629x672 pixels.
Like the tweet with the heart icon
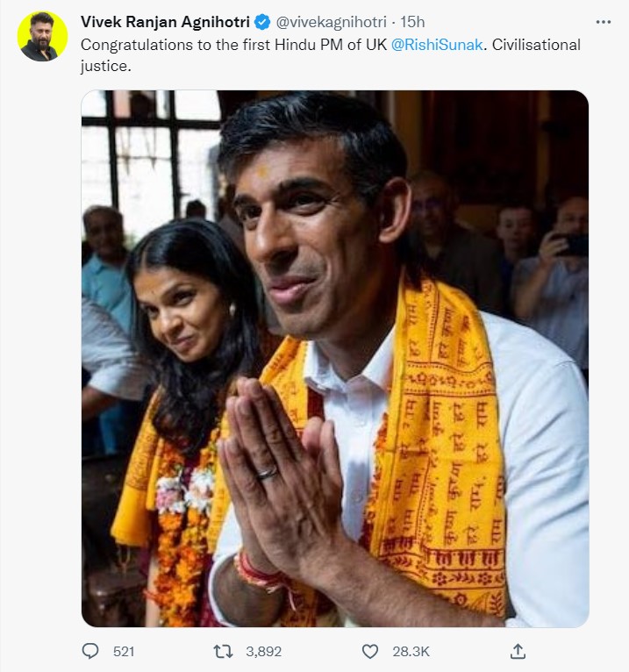pos(370,651)
